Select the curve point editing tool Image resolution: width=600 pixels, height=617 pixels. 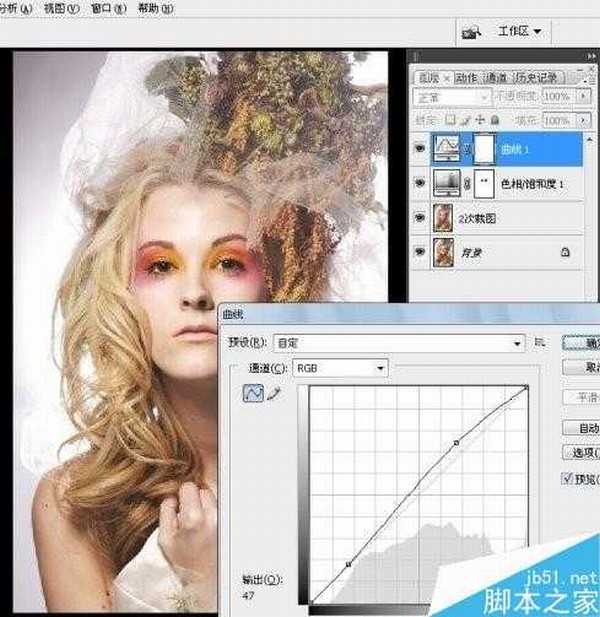(x=251, y=395)
